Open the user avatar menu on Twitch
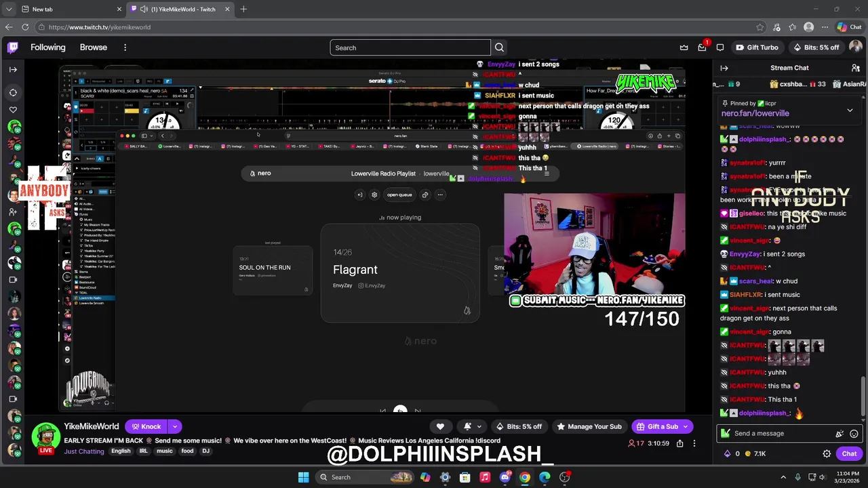868x488 pixels. tap(855, 47)
